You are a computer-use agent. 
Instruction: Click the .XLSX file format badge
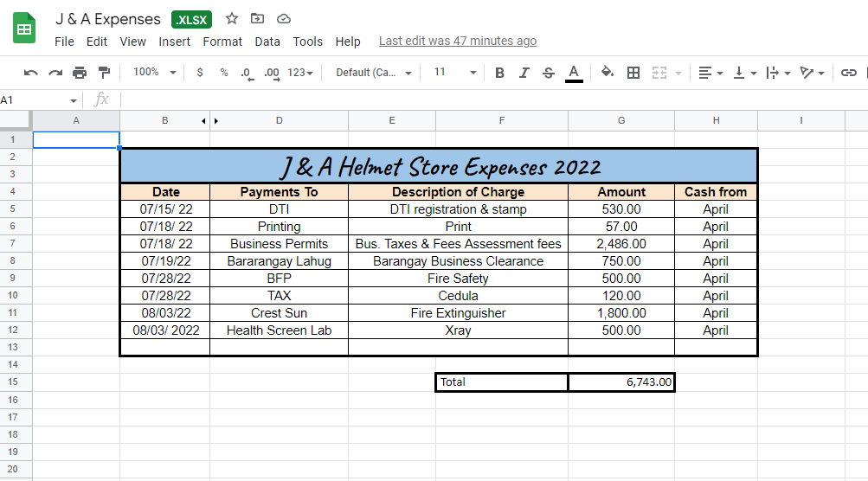pyautogui.click(x=191, y=19)
